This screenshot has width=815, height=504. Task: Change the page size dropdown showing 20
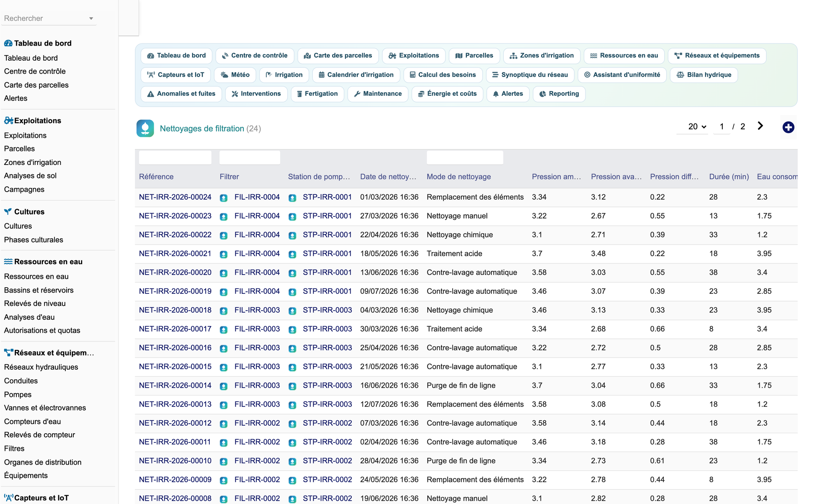[x=697, y=126]
